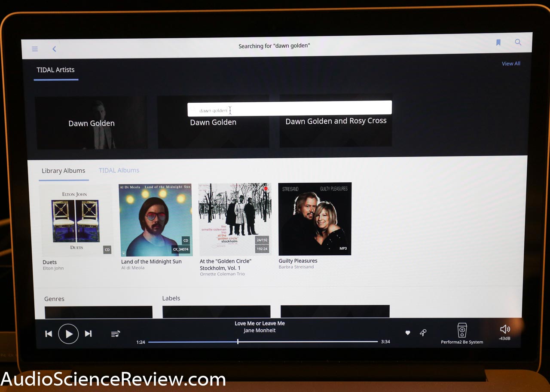Screen dimensions: 550x392
Task: Click the elapsed time 1:24
Action: (141, 342)
